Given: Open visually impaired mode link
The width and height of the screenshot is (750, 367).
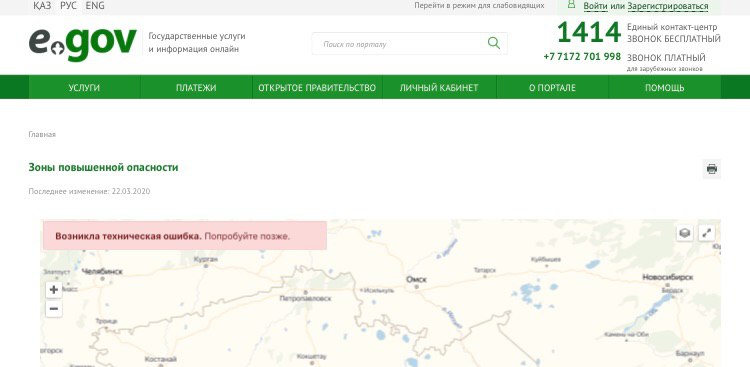Looking at the screenshot, I should [479, 6].
